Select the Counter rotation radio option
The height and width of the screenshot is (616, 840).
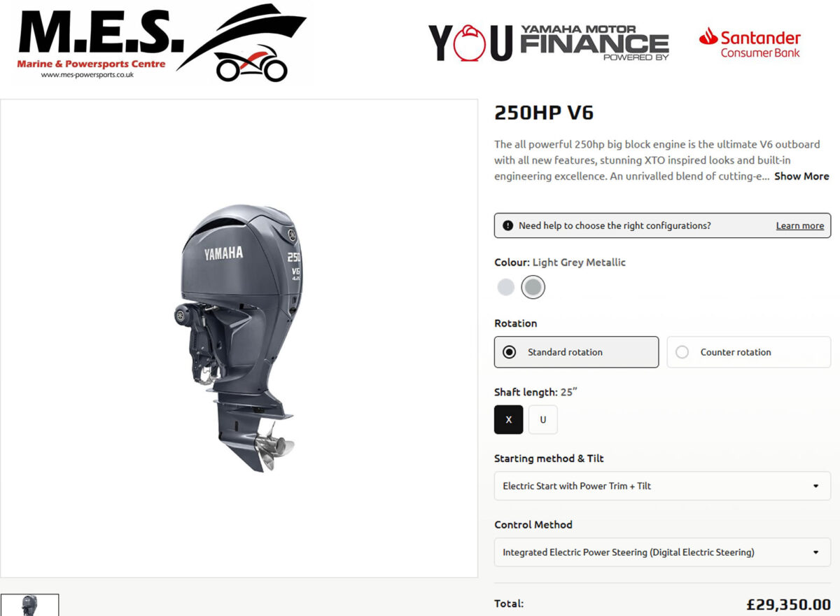[748, 352]
